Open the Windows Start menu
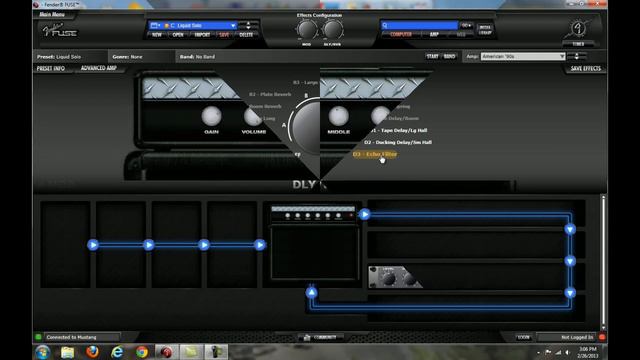The image size is (640, 360). pos(42,352)
